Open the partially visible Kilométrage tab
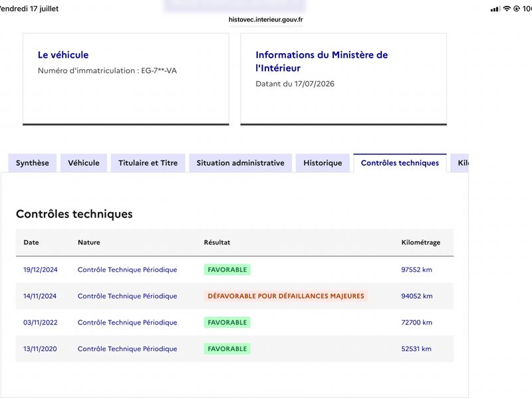The width and height of the screenshot is (532, 399). pyautogui.click(x=460, y=163)
